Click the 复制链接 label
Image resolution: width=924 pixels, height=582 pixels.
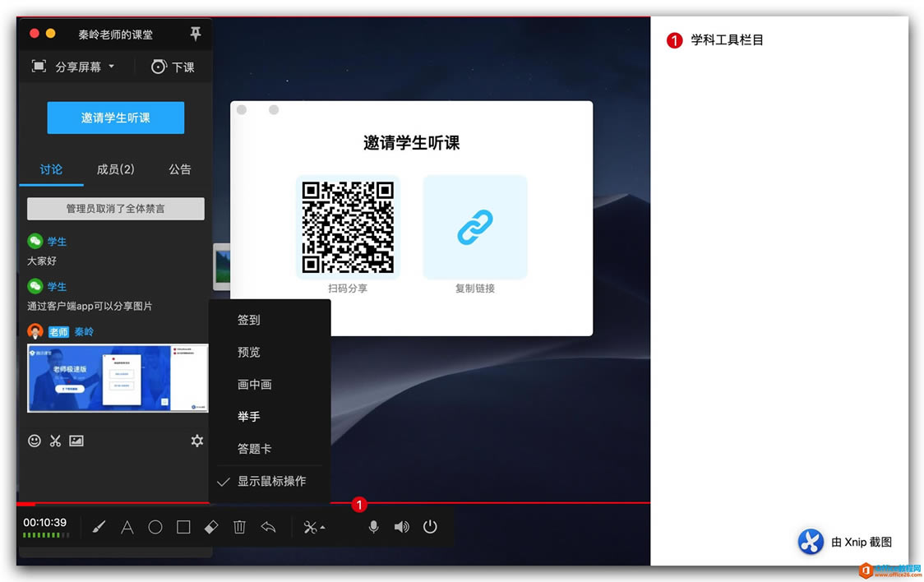click(x=475, y=288)
